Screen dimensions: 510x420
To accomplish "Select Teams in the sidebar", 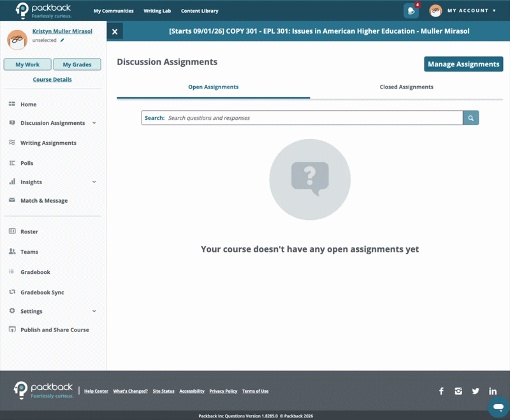I will 29,252.
